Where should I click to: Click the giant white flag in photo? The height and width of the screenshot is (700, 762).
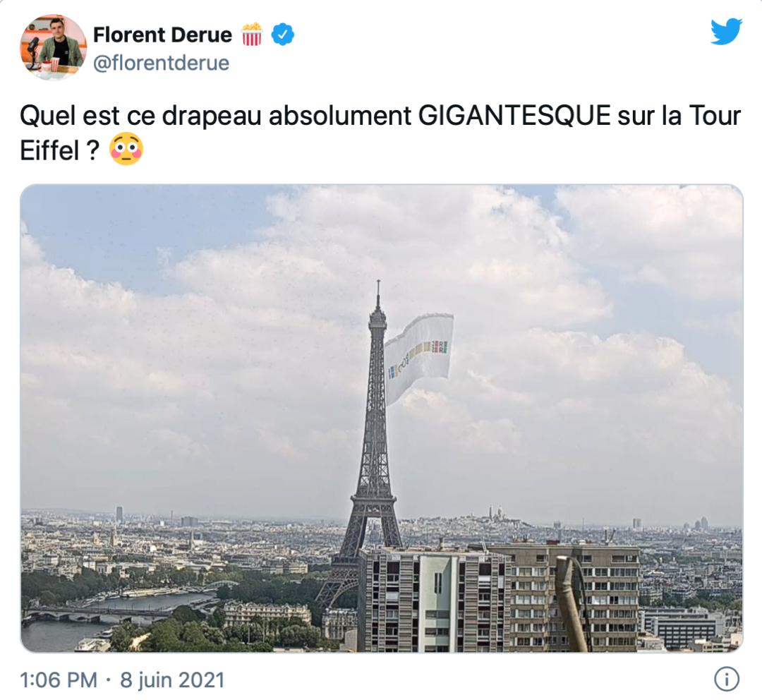tap(418, 356)
